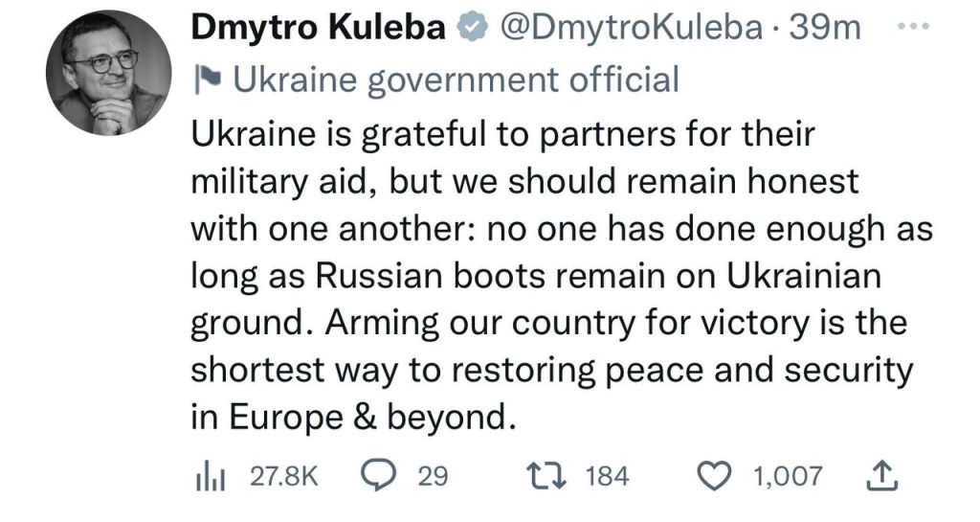The width and height of the screenshot is (980, 522).
Task: Like the tweet with the heart icon
Action: [716, 476]
